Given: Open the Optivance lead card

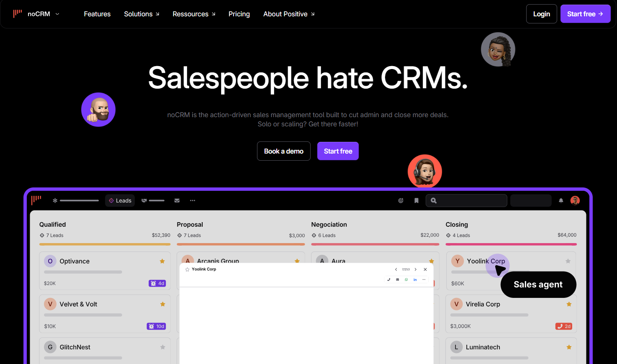Looking at the screenshot, I should 105,271.
